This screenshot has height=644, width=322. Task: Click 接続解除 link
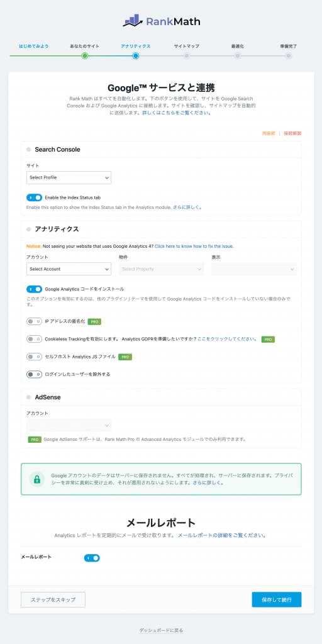pos(292,133)
